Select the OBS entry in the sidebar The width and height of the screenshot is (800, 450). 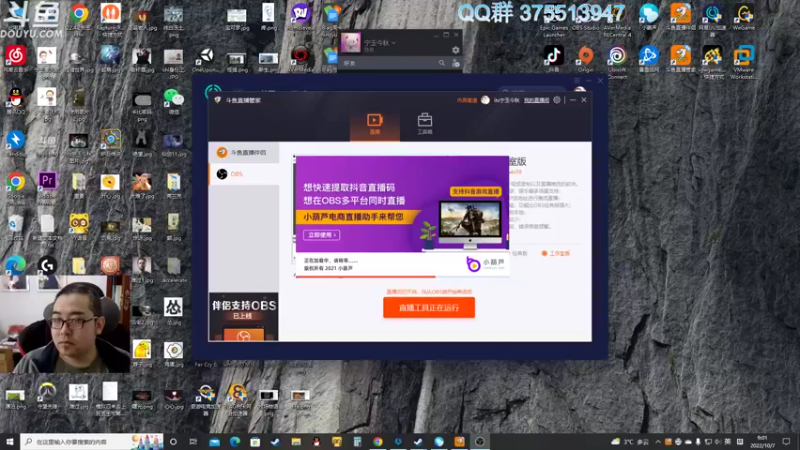(x=244, y=174)
